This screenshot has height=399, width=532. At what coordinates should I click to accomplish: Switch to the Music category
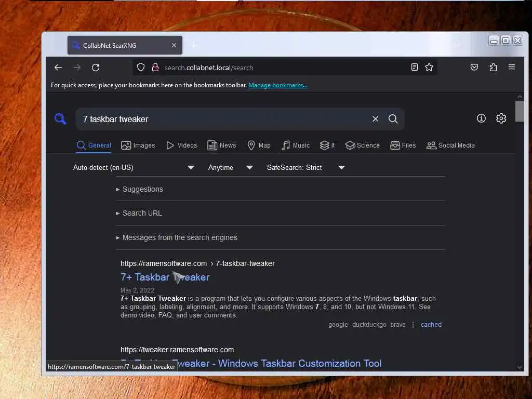click(x=296, y=145)
